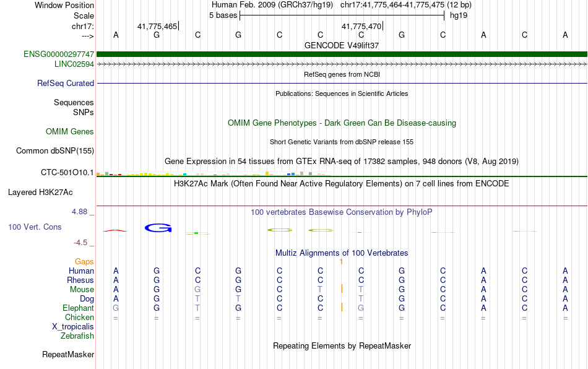
Task: Click the hg19 label beside the scale bar
Action: [459, 15]
